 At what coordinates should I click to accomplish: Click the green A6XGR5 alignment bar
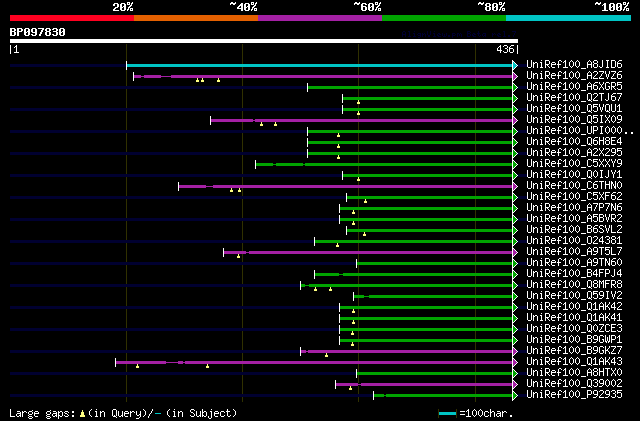pos(410,87)
